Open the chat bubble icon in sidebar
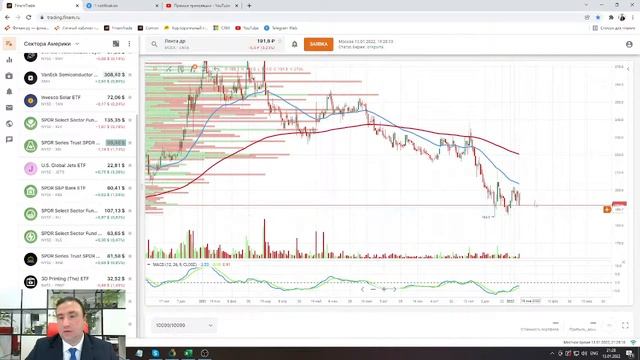Image resolution: width=640 pixels, height=360 pixels. coord(9,140)
